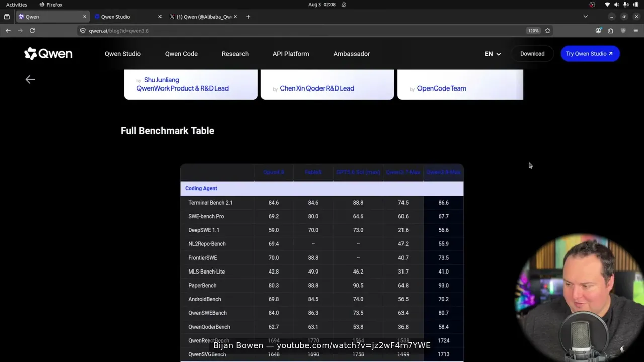Open the Firefox View icon left of the tabs
The image size is (644, 362).
[7, 17]
